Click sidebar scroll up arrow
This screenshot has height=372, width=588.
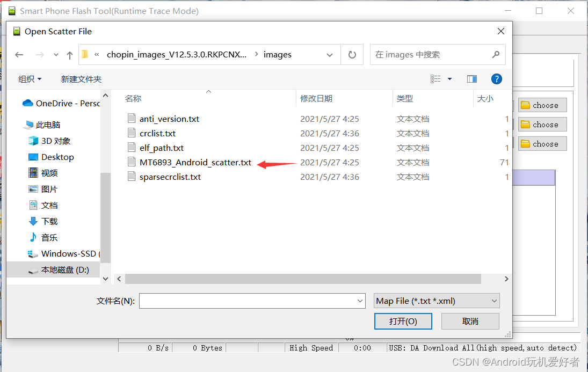click(x=106, y=96)
